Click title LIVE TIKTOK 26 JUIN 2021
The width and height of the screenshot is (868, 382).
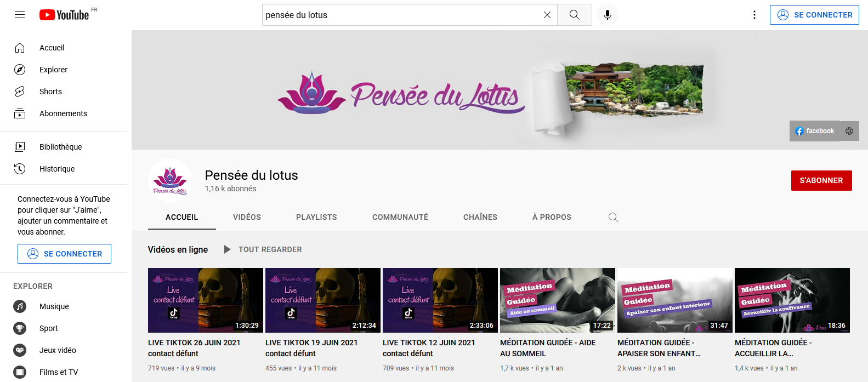[x=194, y=348]
